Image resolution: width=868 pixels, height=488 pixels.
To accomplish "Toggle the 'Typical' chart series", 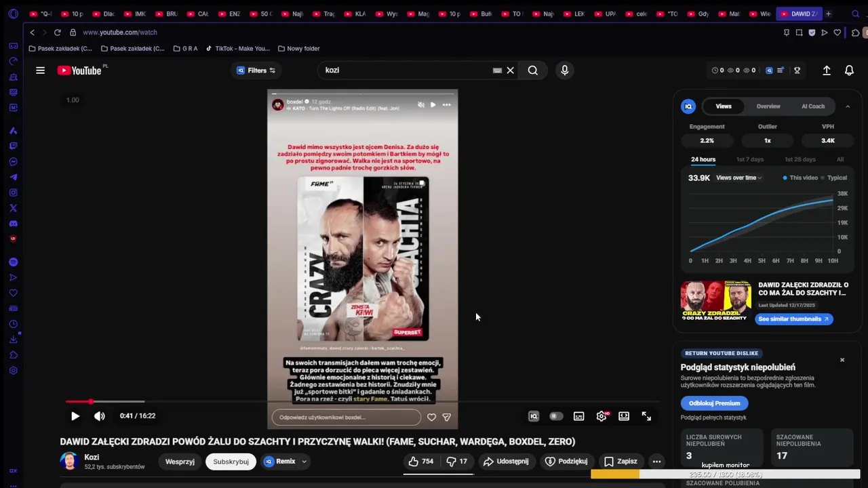I will coord(833,178).
